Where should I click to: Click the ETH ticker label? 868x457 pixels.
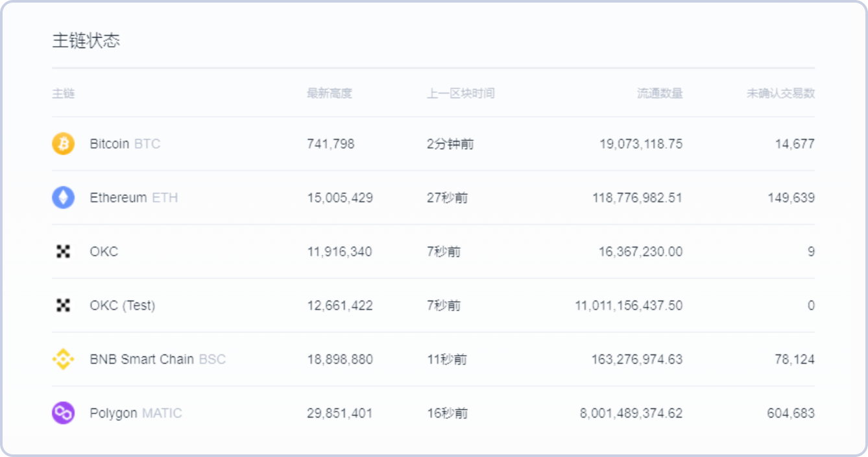pyautogui.click(x=165, y=197)
